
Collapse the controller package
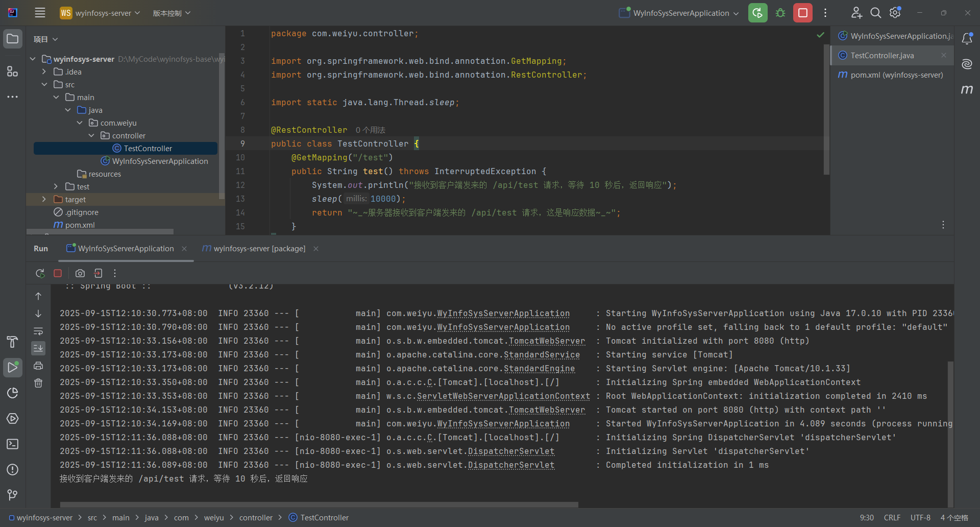point(91,135)
